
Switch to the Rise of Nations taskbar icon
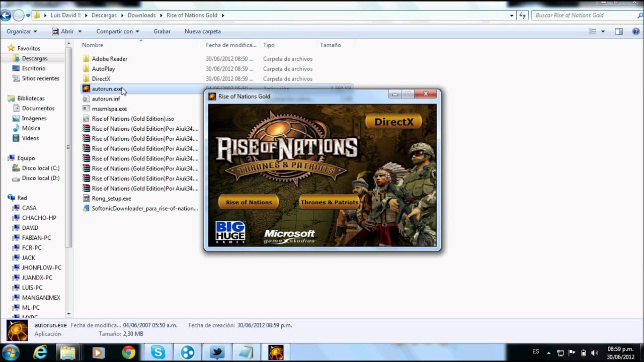pyautogui.click(x=276, y=352)
